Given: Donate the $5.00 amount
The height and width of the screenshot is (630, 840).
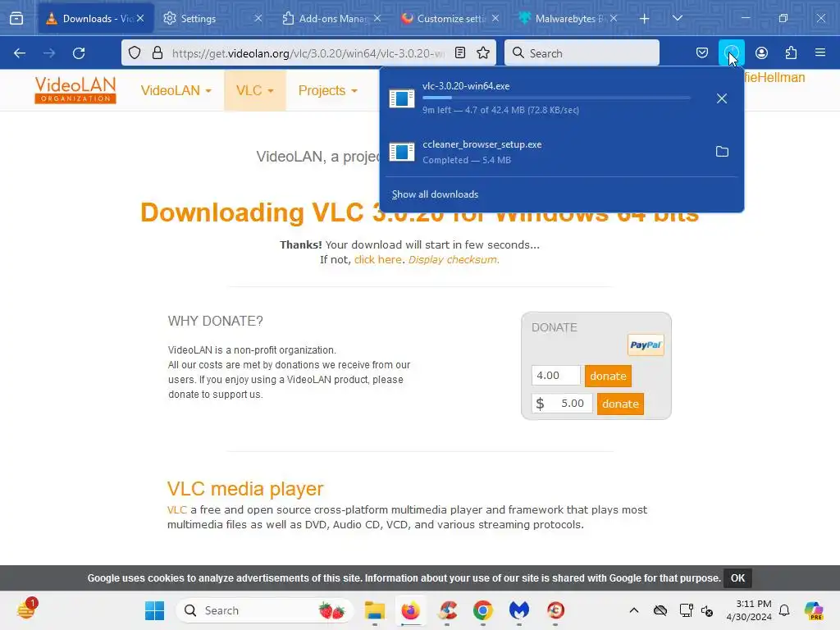Looking at the screenshot, I should click(620, 404).
